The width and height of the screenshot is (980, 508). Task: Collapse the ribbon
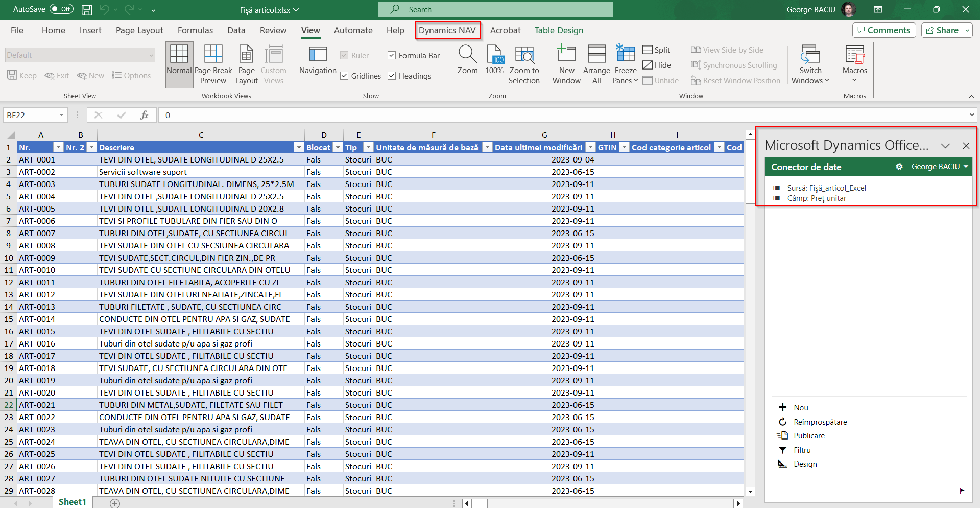pyautogui.click(x=971, y=96)
